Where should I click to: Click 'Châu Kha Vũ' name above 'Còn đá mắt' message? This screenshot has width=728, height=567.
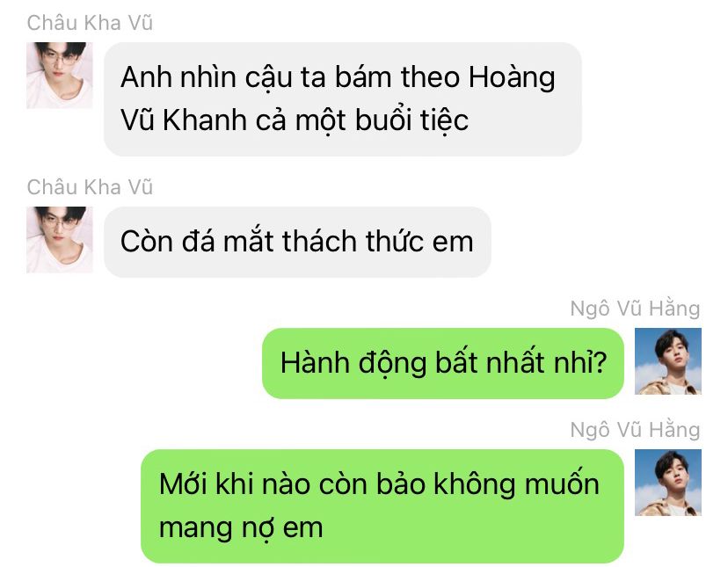[x=90, y=187]
